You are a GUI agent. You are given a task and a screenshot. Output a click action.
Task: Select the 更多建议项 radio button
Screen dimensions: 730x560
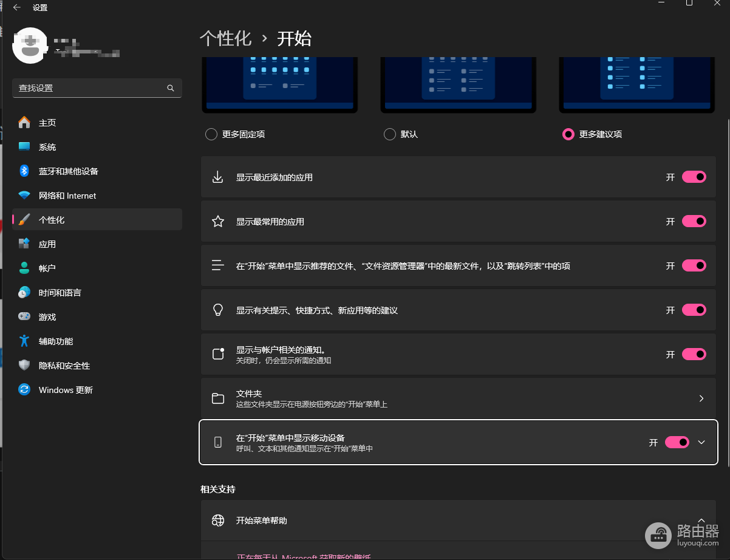568,134
